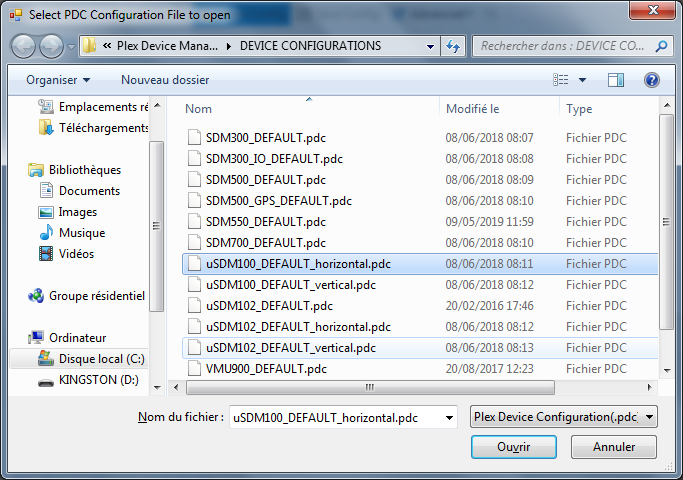Viewport: 683px width, 480px height.
Task: Click Nouveau dossier
Action: tap(165, 80)
